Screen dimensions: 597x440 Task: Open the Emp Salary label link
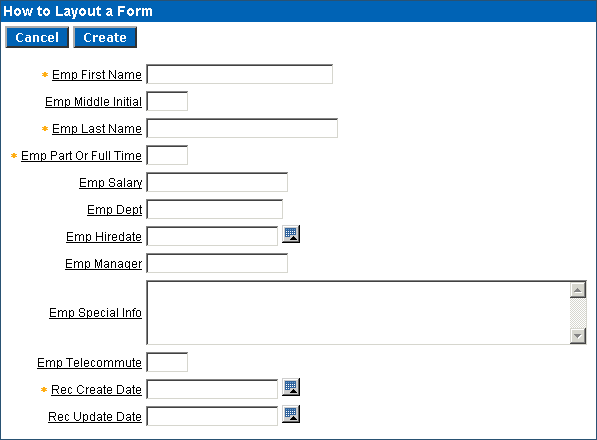tap(110, 183)
